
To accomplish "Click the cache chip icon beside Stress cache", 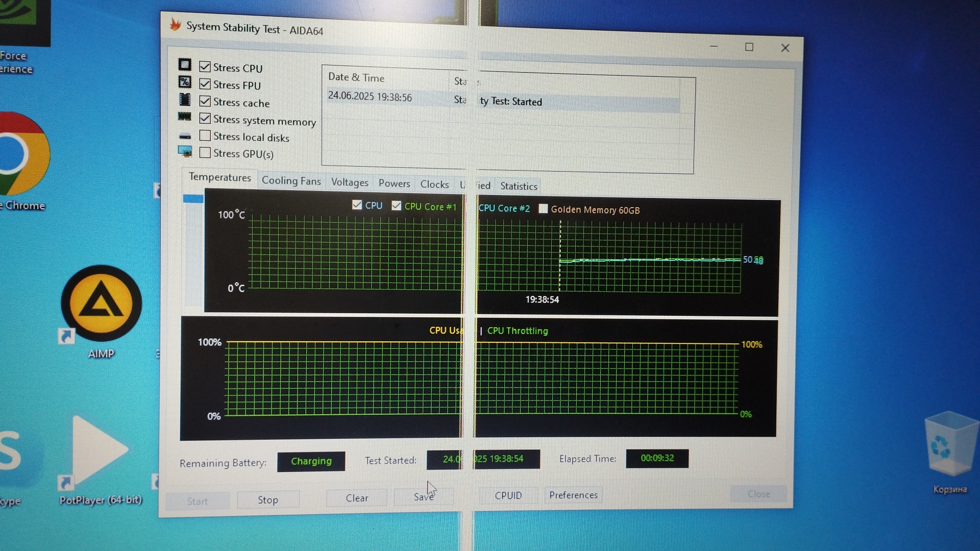I will (x=185, y=99).
